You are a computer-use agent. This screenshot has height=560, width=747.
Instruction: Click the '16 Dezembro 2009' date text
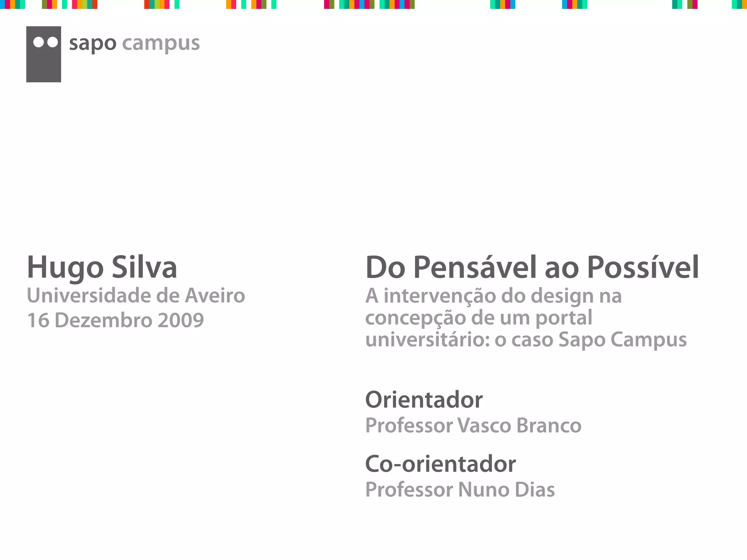(115, 320)
